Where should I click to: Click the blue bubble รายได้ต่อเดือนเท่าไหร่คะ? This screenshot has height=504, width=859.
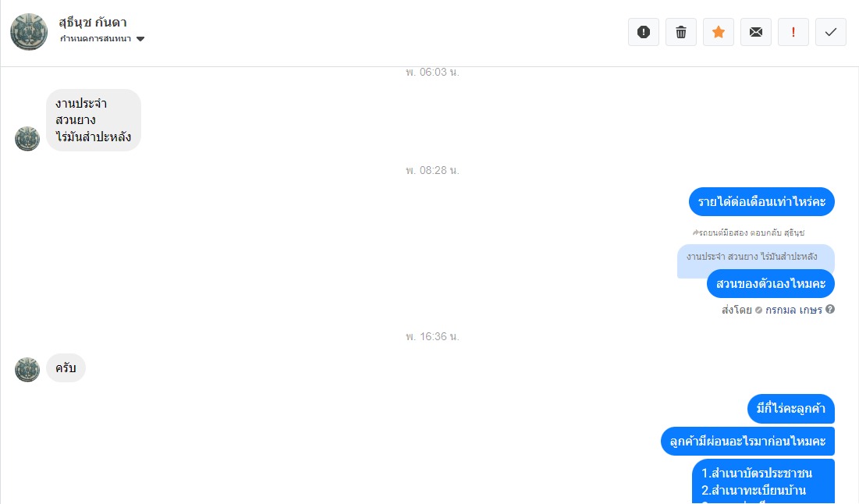pos(761,201)
